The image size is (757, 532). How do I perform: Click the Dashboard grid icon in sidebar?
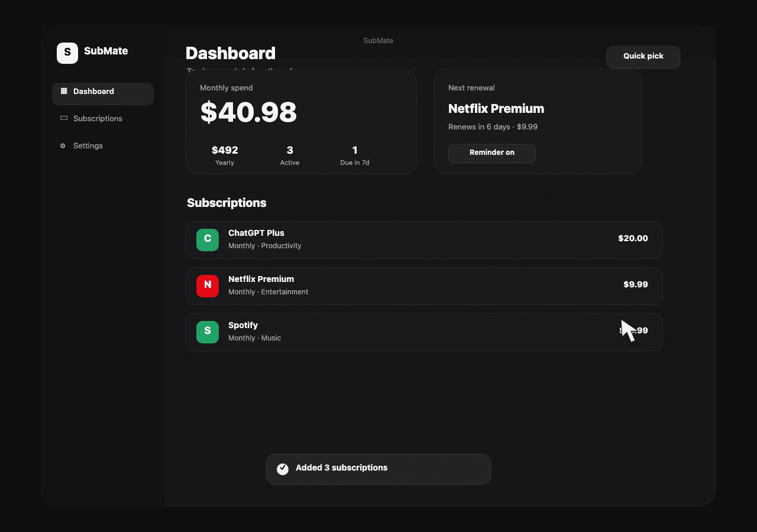click(x=64, y=91)
